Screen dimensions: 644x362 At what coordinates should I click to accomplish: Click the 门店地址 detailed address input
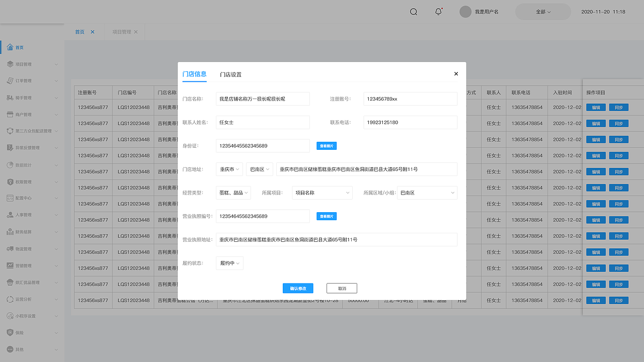pyautogui.click(x=367, y=169)
